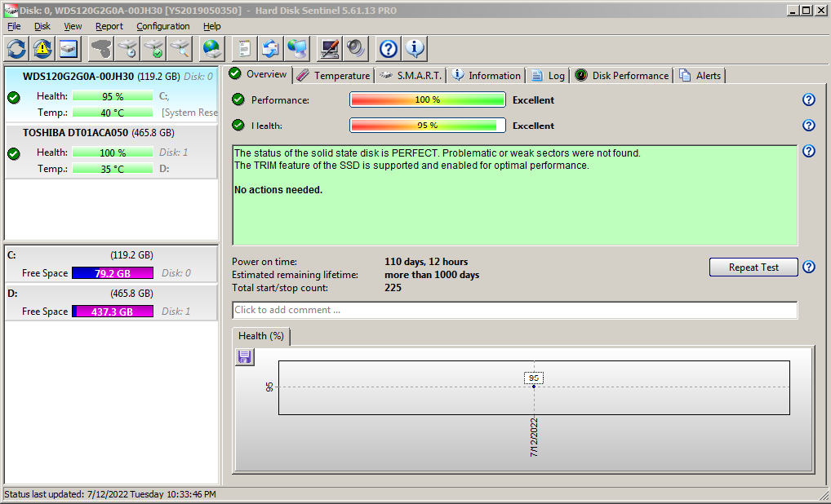Open the Configuration menu
Viewport: 831px width, 504px height.
tap(162, 26)
